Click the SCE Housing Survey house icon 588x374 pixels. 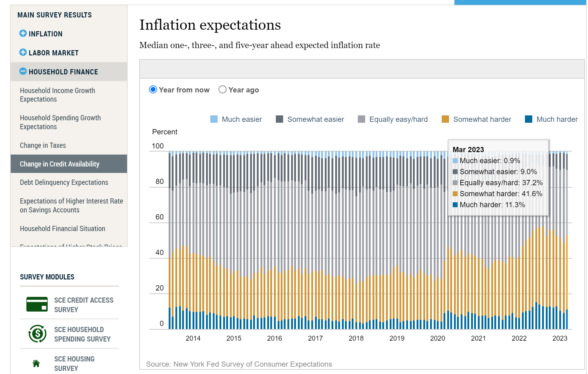coord(36,363)
